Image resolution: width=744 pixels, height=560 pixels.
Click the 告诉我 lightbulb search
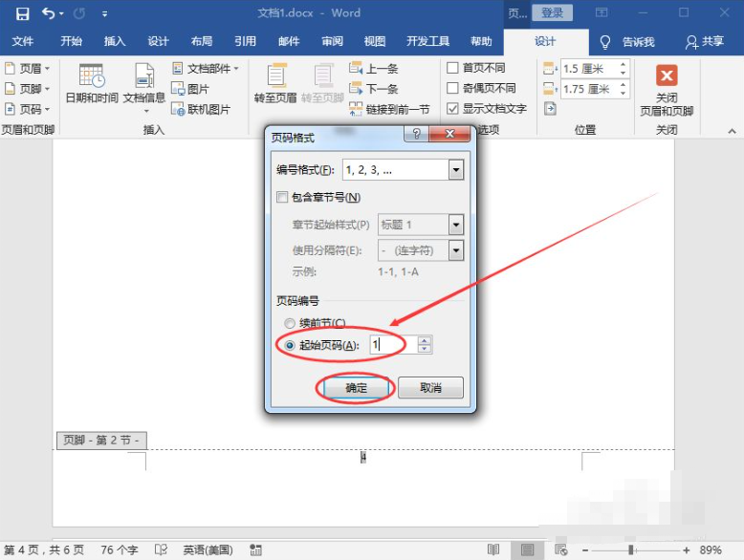(626, 42)
